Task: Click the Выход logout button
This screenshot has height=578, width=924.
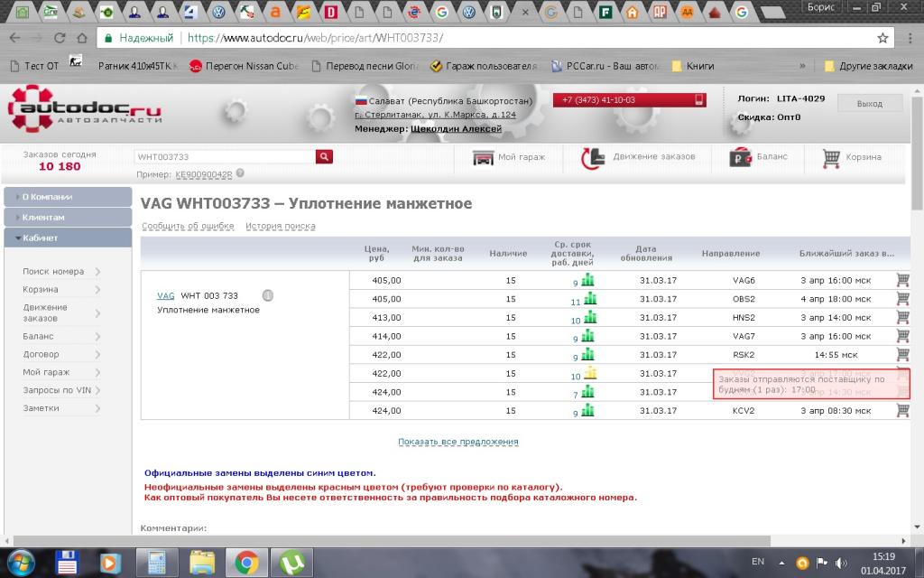Action: pyautogui.click(x=869, y=103)
